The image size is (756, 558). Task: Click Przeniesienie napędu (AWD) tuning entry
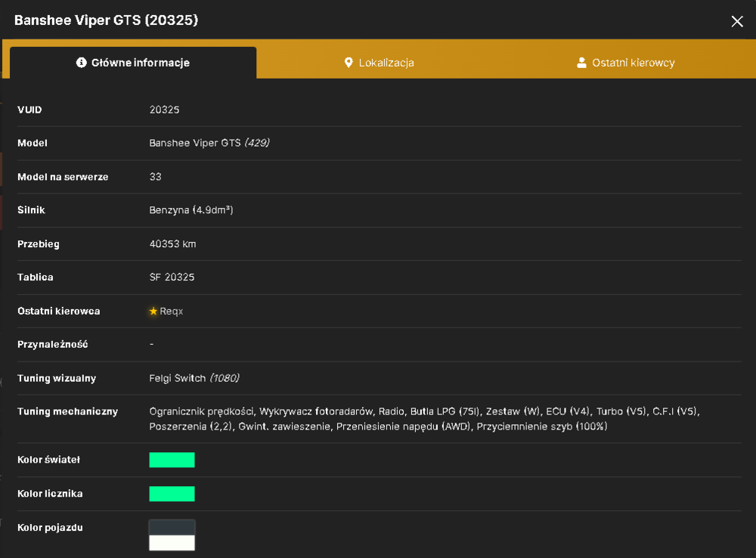pyautogui.click(x=403, y=426)
